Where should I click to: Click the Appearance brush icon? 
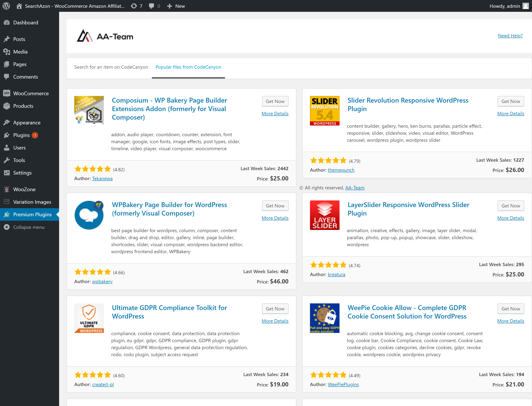tap(7, 122)
